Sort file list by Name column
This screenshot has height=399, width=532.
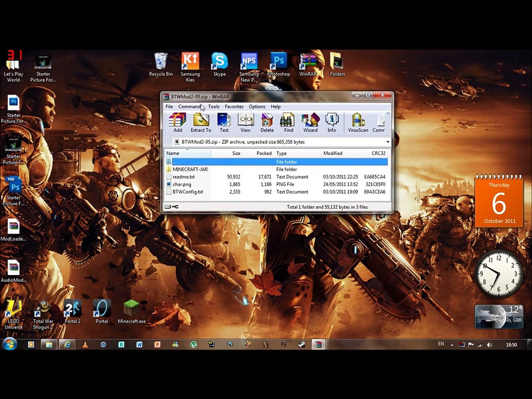(x=187, y=153)
